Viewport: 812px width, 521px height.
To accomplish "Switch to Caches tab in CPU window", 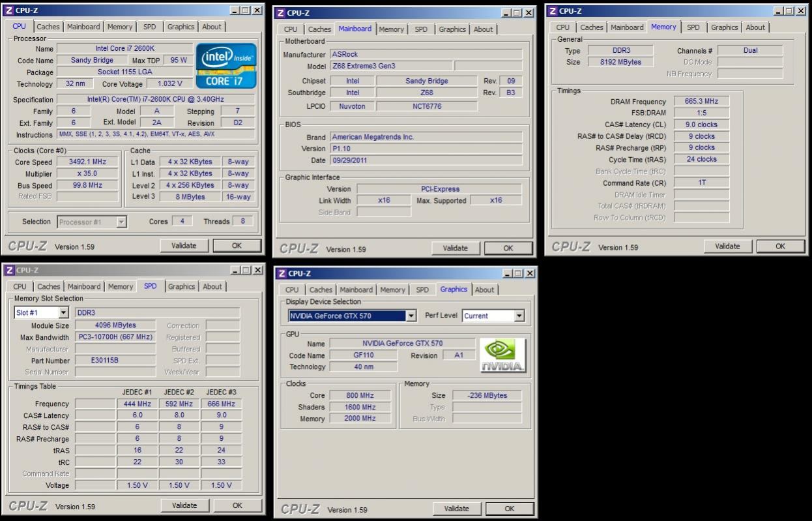I will coord(48,27).
